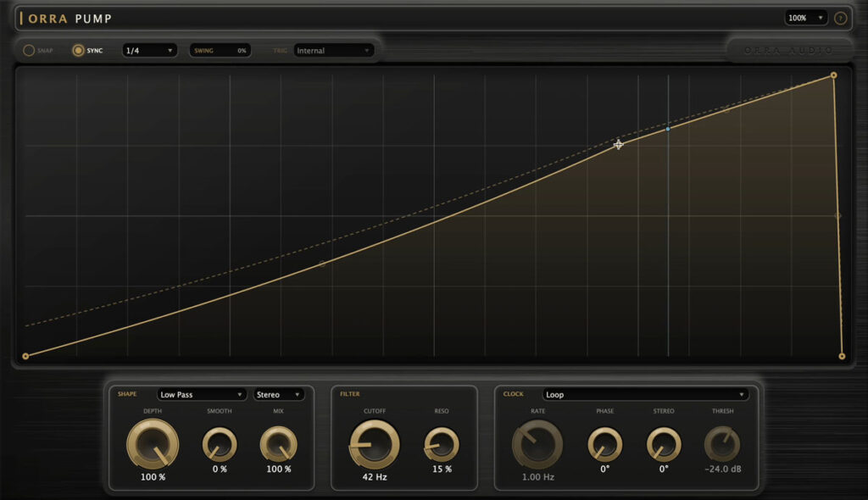Click the 0° phase value
Viewport: 868px width, 500px height.
(x=605, y=469)
